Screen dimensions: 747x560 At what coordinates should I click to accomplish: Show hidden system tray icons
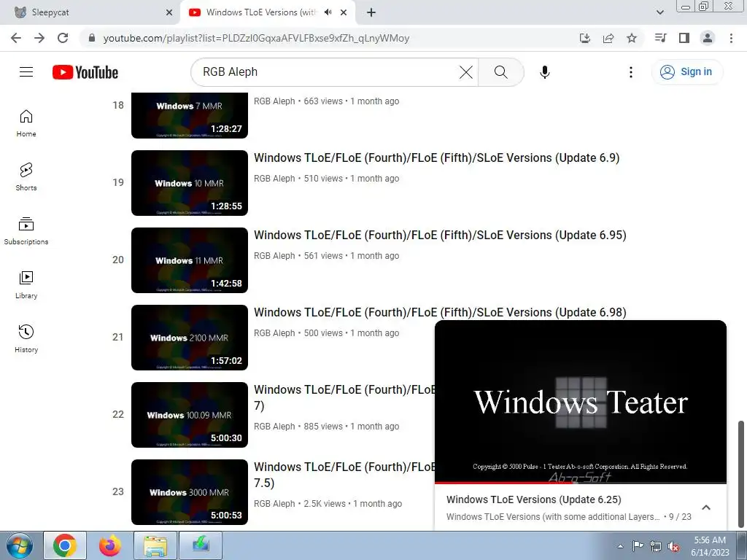point(620,546)
